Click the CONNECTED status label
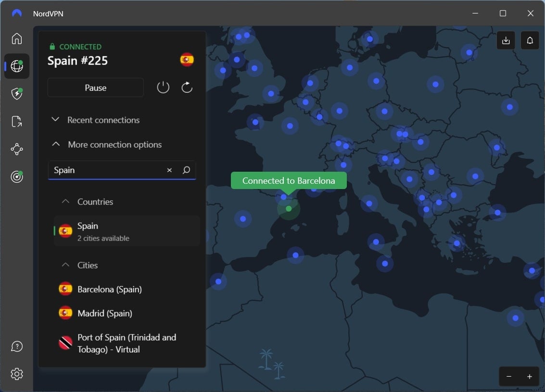This screenshot has width=545, height=392. click(80, 47)
